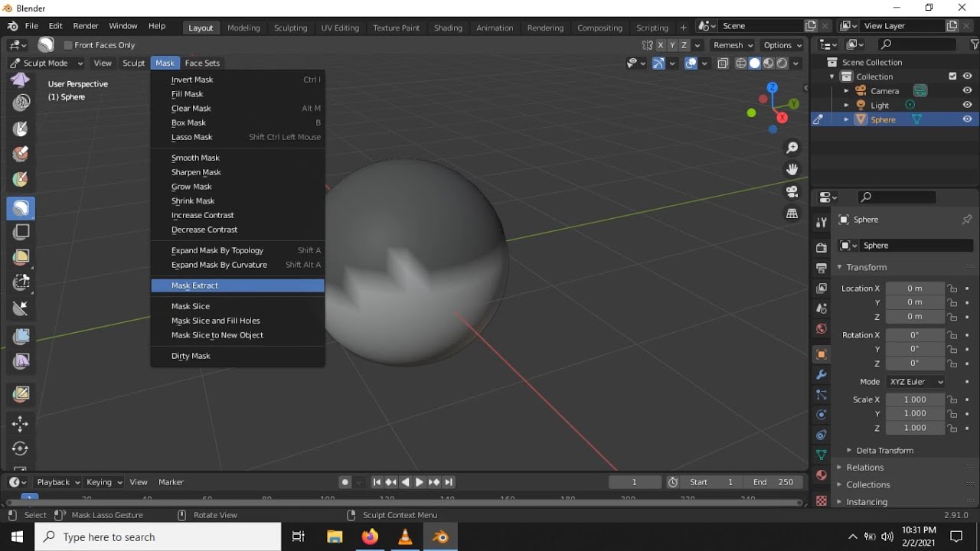The height and width of the screenshot is (551, 980).
Task: Select the Rotate tool in left toolbar
Action: click(21, 448)
